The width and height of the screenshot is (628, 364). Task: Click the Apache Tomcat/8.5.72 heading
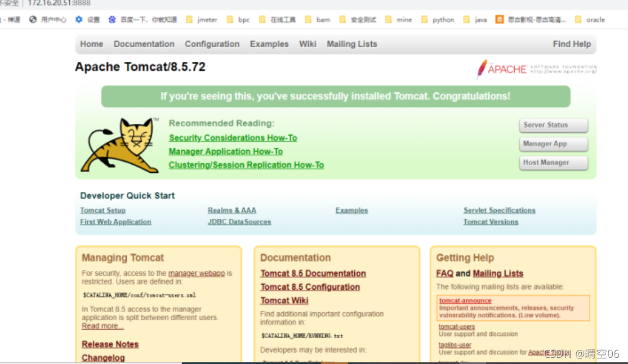tap(140, 67)
